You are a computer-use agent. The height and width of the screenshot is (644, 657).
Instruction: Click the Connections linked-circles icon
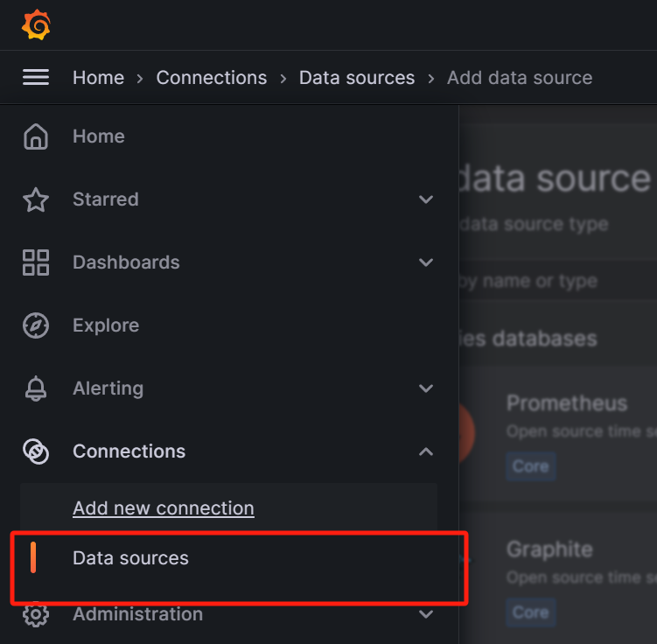point(36,451)
